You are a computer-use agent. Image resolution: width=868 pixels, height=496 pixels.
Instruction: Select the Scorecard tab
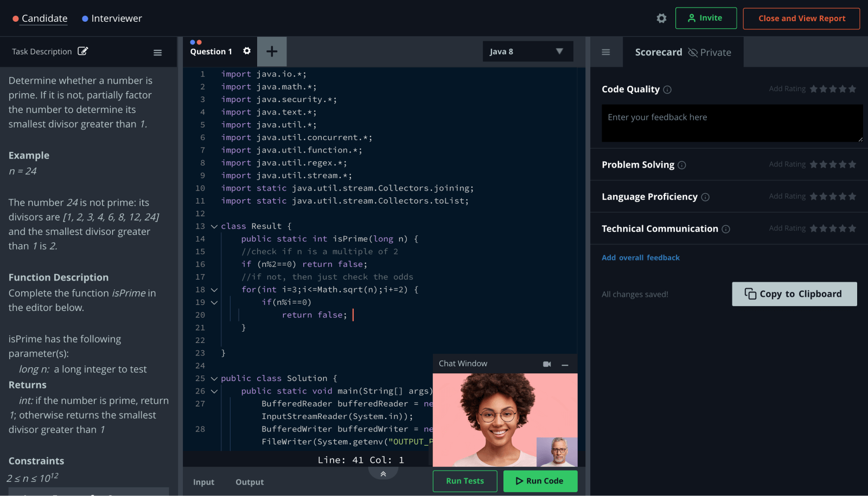tap(658, 53)
